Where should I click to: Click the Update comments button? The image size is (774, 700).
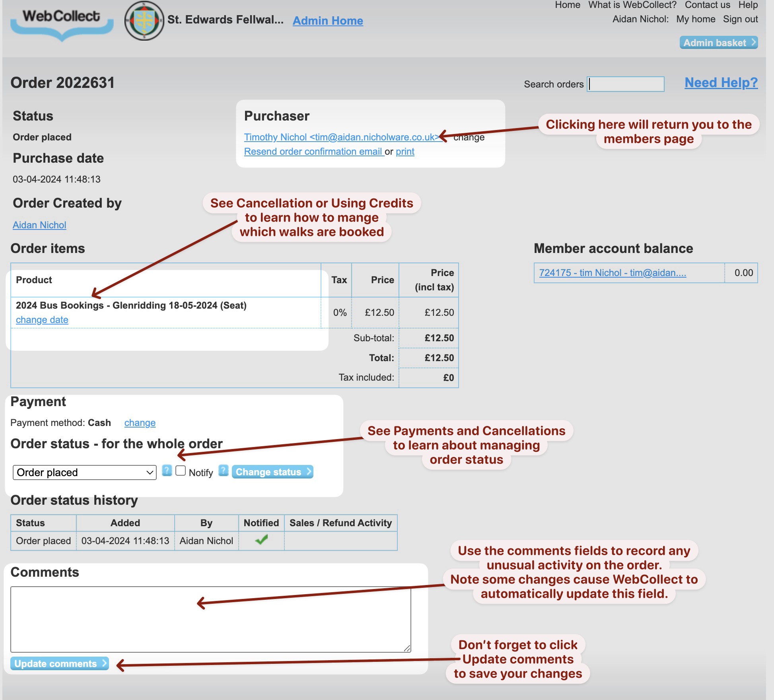pyautogui.click(x=59, y=663)
